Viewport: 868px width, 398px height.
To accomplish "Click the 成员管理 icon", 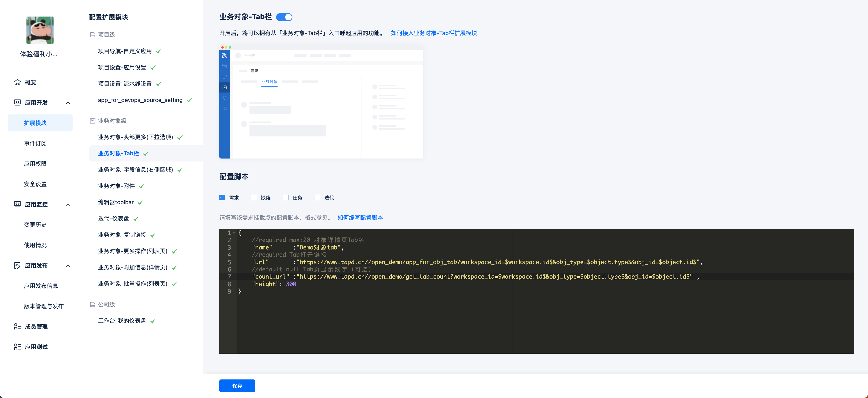I will point(17,326).
